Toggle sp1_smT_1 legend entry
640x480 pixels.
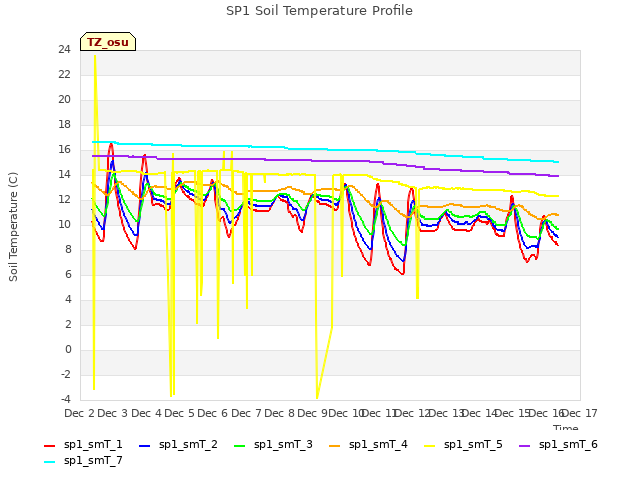[x=83, y=444]
